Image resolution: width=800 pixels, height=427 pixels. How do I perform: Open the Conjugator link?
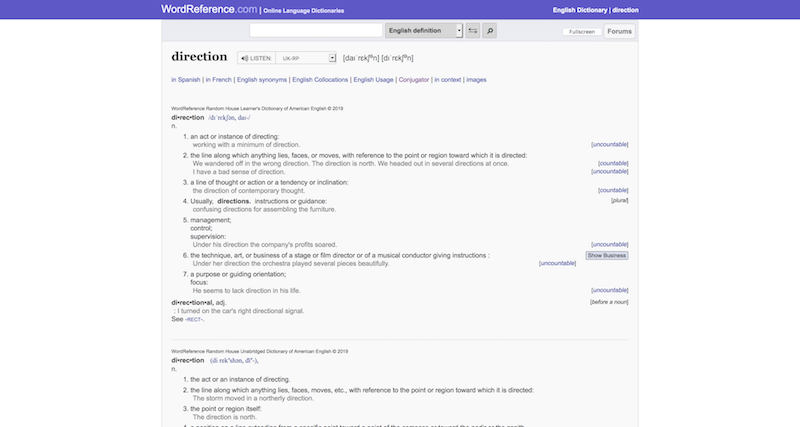[x=416, y=79]
